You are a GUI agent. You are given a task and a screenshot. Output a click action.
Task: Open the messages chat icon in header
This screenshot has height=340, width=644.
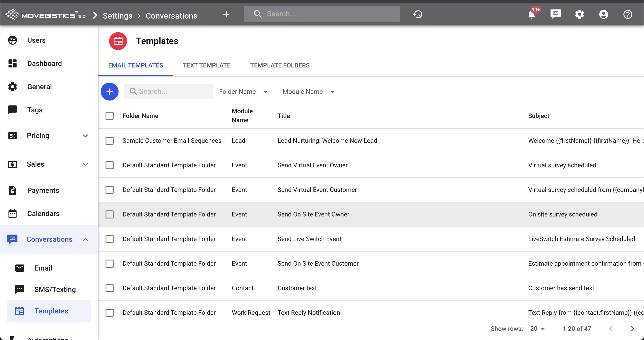tap(555, 14)
